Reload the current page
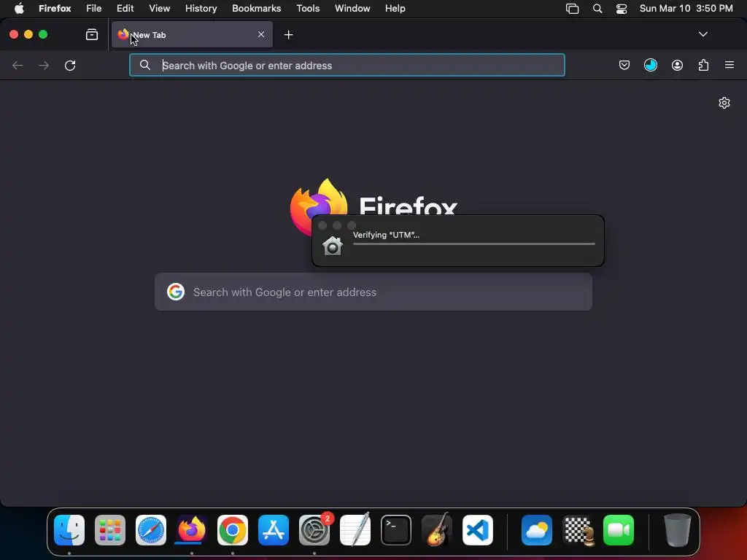 [x=70, y=65]
